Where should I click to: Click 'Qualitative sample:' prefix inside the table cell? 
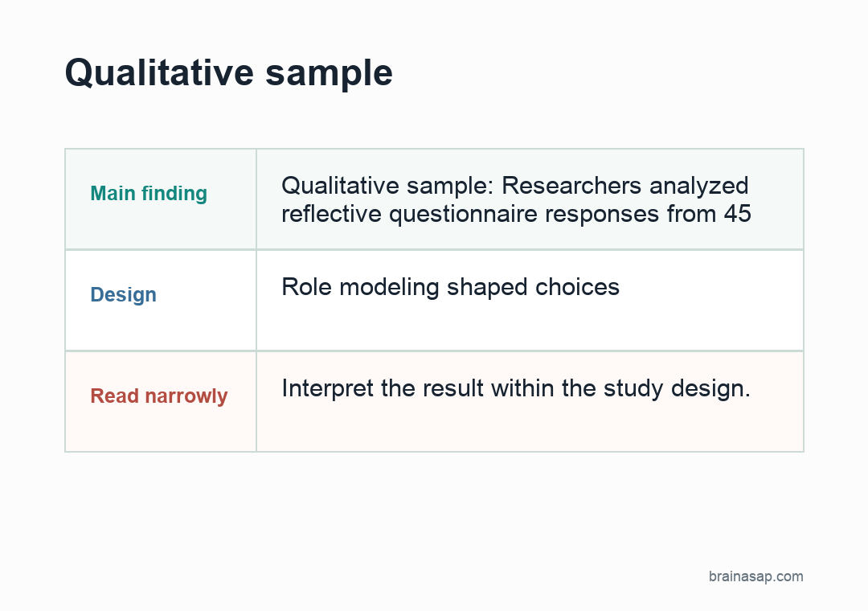pyautogui.click(x=387, y=186)
